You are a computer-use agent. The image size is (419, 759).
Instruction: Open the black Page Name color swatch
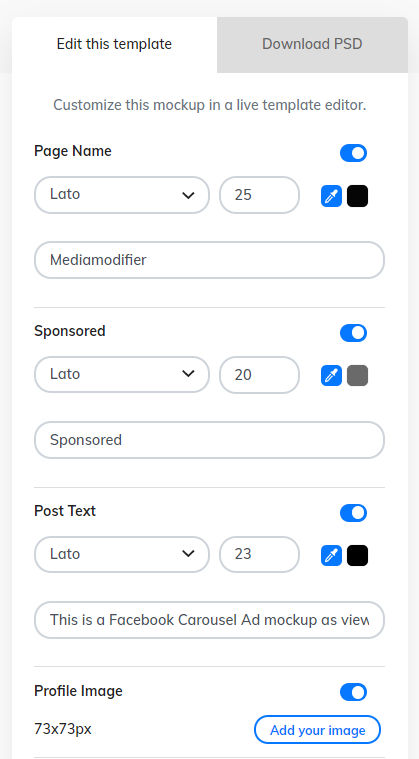(x=358, y=196)
